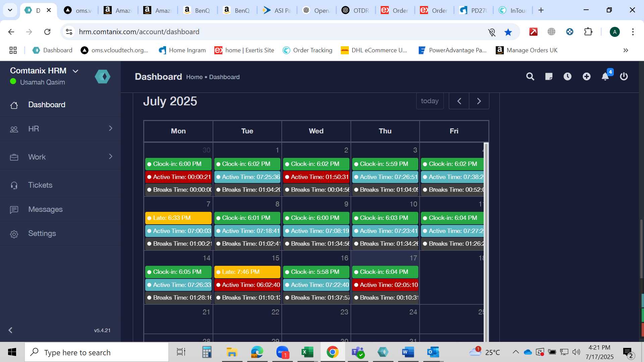
Task: Click Clock-in: 6:05 PM on July 14
Action: pos(178,272)
